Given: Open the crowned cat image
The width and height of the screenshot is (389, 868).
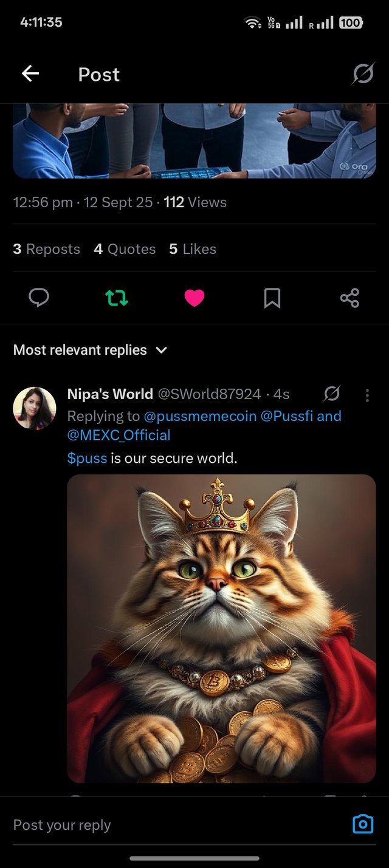Looking at the screenshot, I should [221, 628].
